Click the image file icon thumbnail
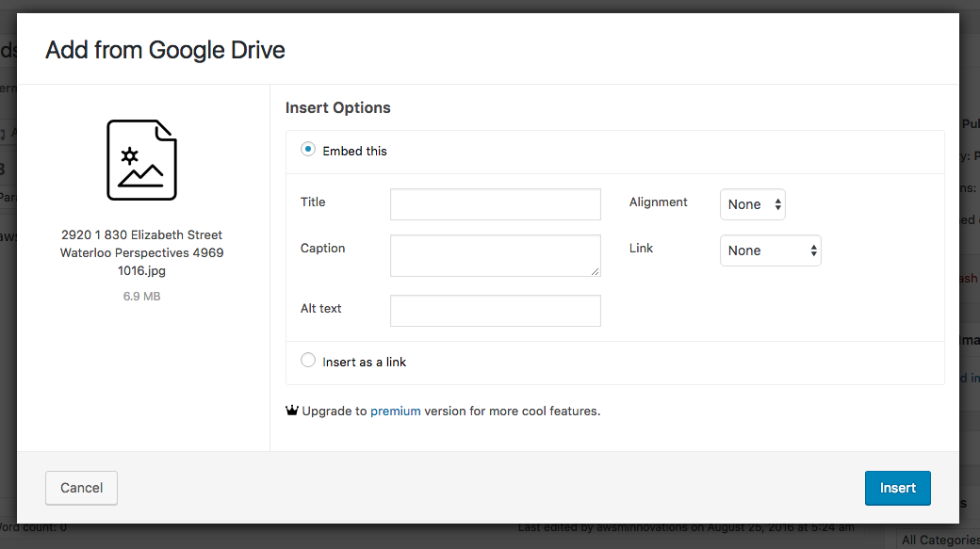The width and height of the screenshot is (980, 549). pyautogui.click(x=142, y=160)
